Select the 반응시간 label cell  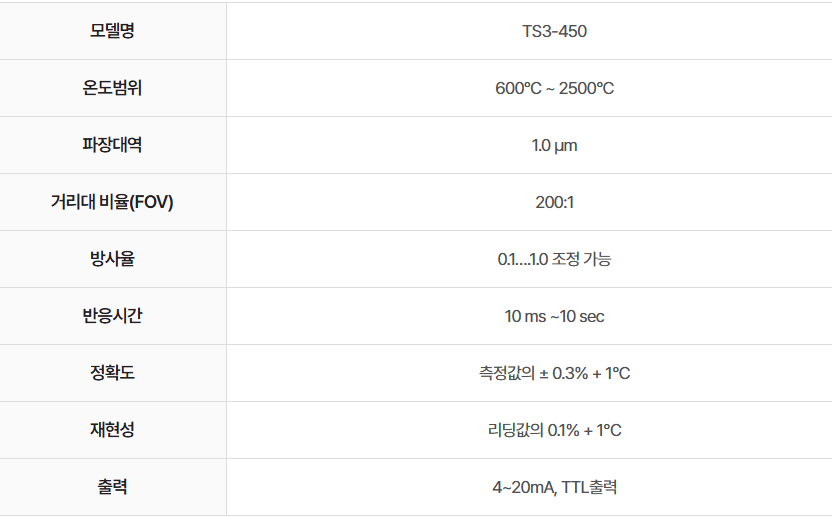(x=112, y=316)
